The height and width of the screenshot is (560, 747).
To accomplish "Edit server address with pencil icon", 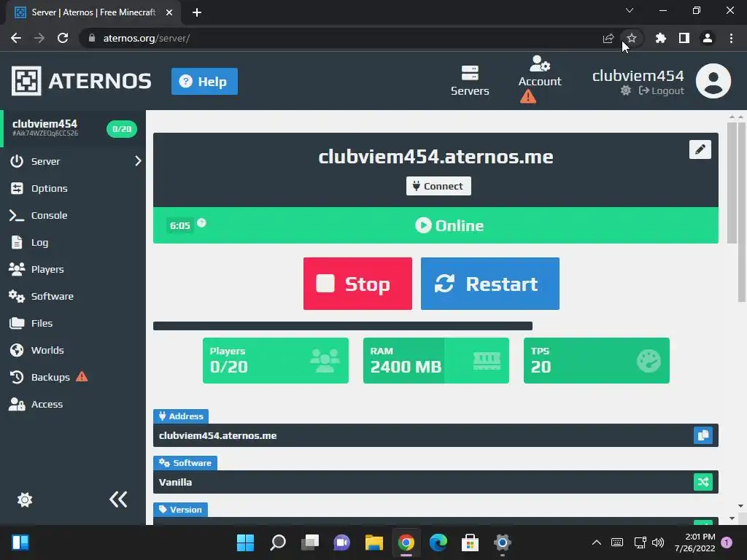I will (700, 149).
